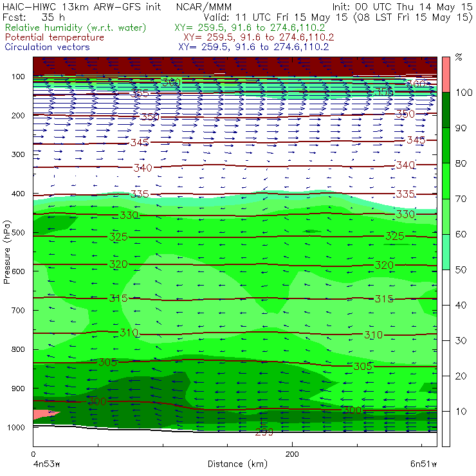Click the dark green 90-100 color bar segment

point(446,110)
